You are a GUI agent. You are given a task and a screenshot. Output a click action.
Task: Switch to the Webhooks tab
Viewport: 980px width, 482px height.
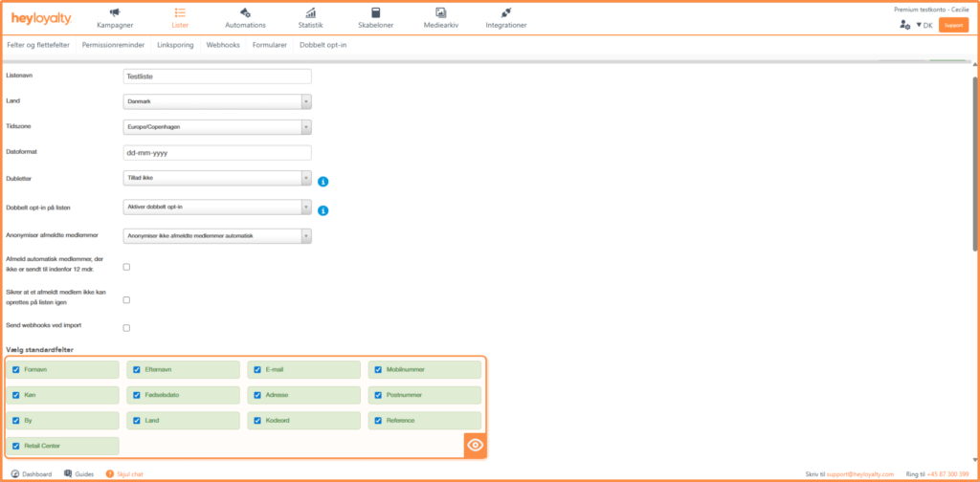click(x=223, y=44)
